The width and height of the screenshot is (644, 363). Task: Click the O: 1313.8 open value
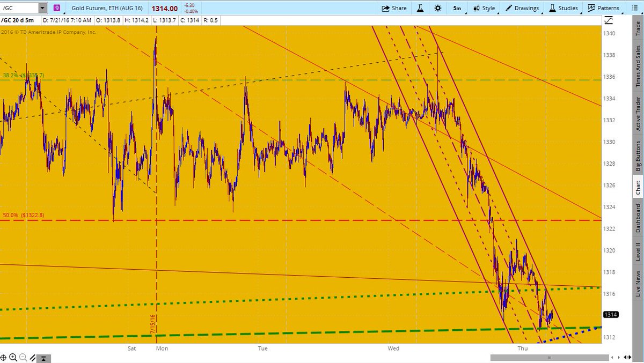tap(108, 20)
